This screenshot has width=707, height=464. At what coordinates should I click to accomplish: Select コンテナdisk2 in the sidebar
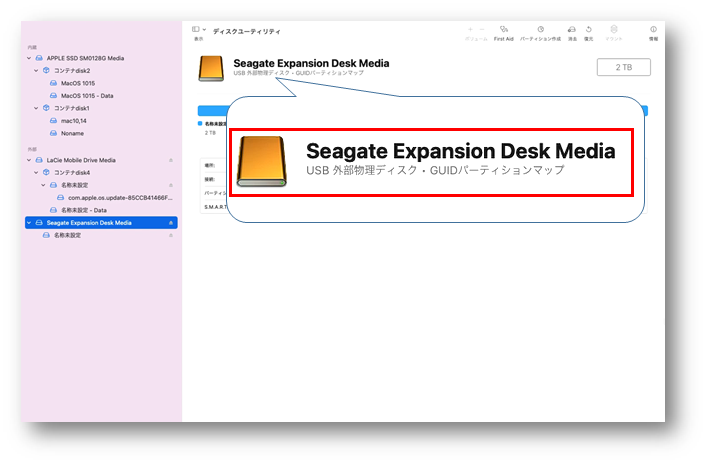[x=72, y=71]
